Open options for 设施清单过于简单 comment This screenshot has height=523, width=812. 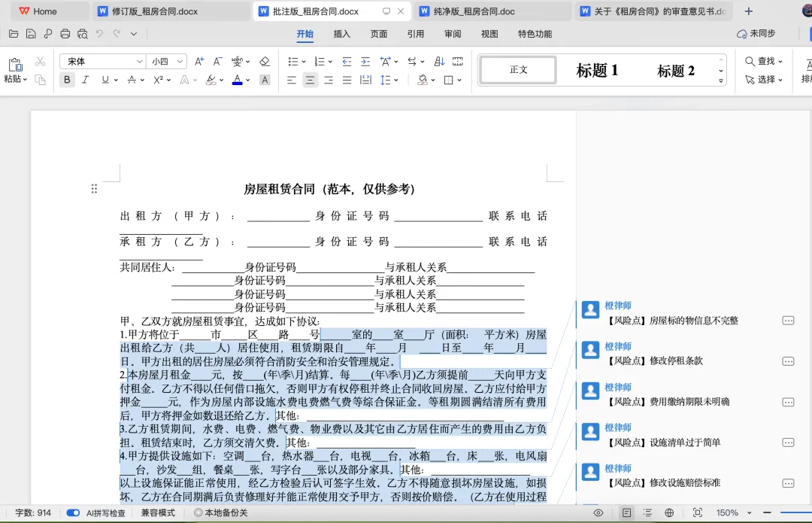point(788,442)
